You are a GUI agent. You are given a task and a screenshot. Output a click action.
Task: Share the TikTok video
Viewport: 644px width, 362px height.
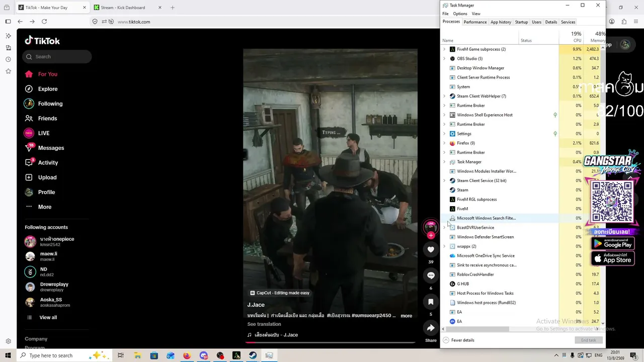431,328
